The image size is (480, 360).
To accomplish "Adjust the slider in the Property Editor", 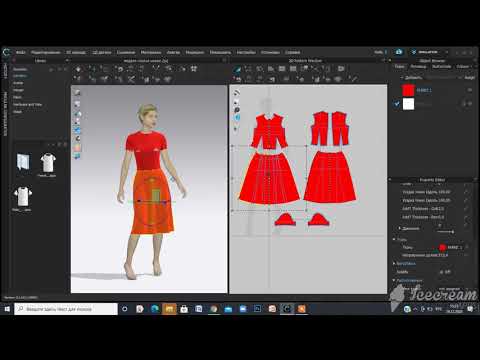I will click(446, 232).
